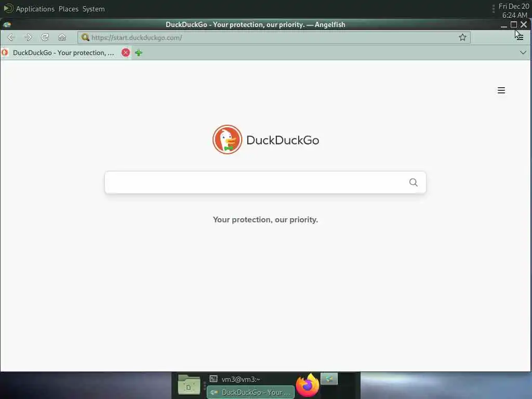Open the browser home page
This screenshot has height=399, width=532.
pos(62,37)
